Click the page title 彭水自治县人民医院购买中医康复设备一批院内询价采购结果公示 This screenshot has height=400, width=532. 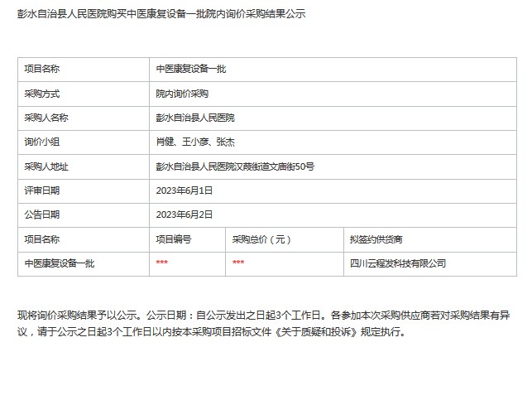(x=161, y=14)
